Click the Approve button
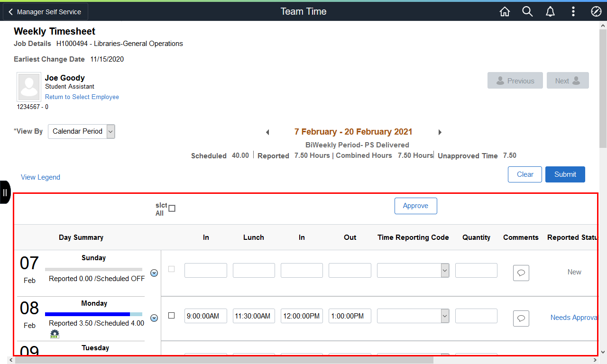The height and width of the screenshot is (364, 607). [416, 206]
